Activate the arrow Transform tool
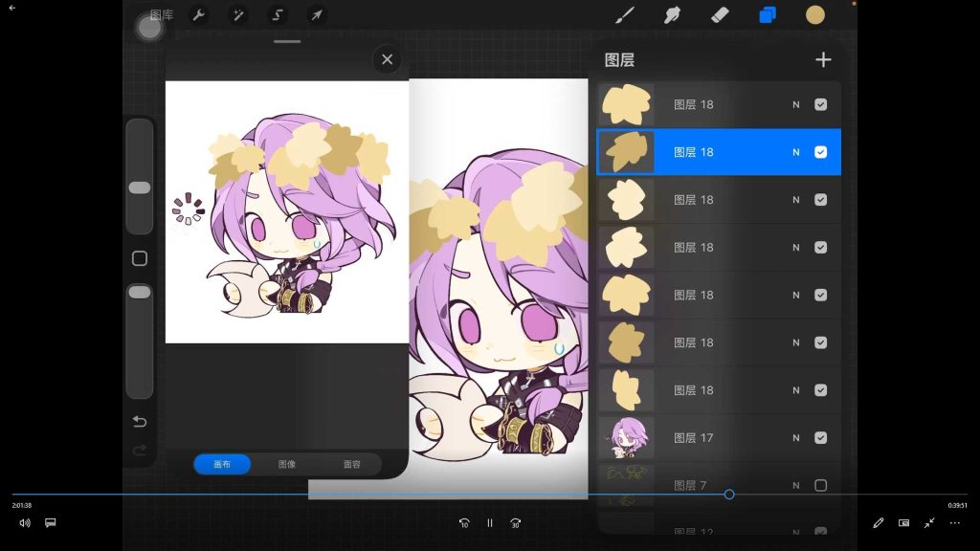Screen dimensions: 980x551 (x=317, y=15)
